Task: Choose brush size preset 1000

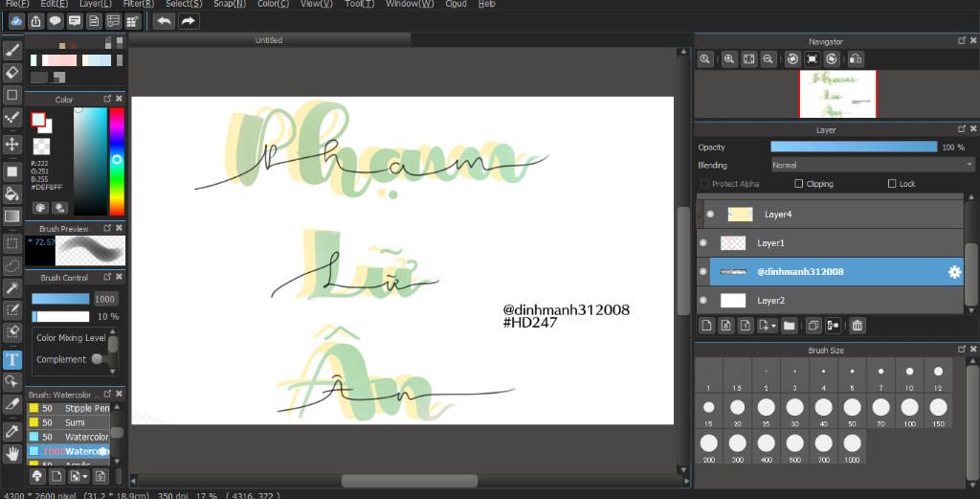Action: [852, 447]
